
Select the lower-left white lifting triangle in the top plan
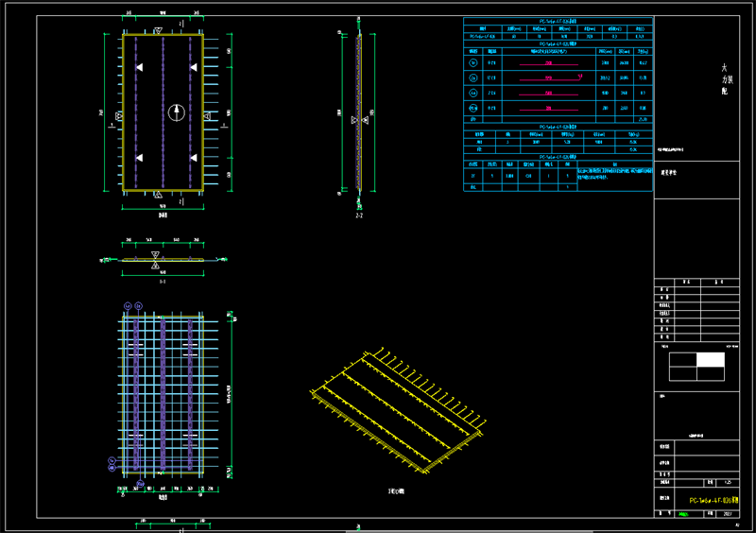pyautogui.click(x=139, y=158)
